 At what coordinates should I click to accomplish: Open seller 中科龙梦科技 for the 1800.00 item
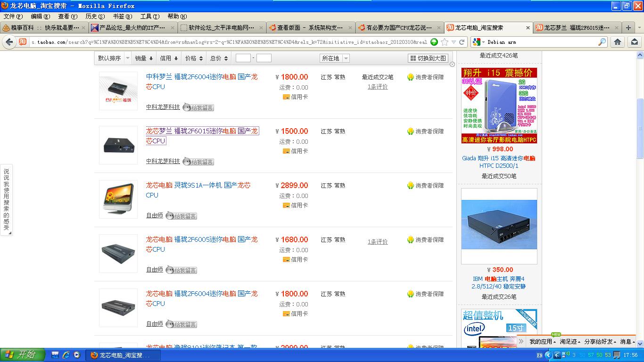[x=163, y=107]
